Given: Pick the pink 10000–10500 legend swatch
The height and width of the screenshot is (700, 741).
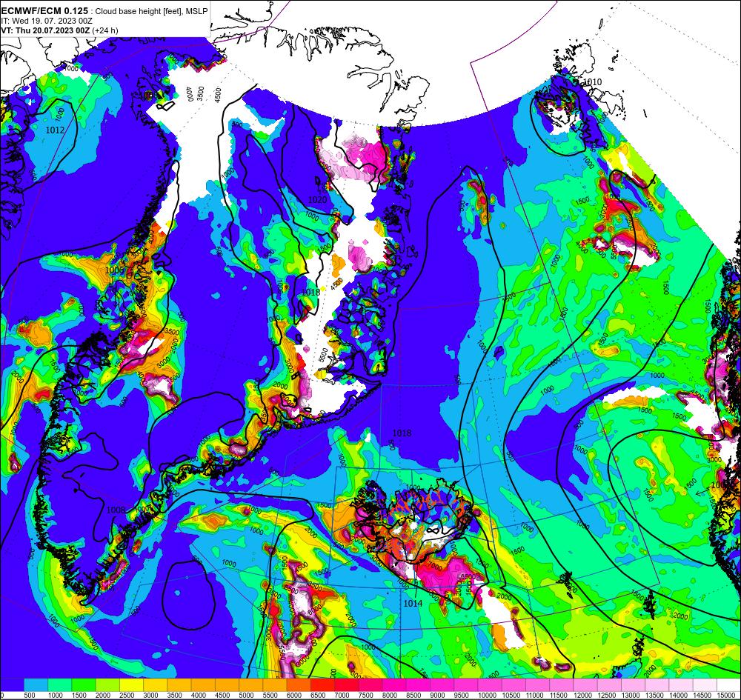Looking at the screenshot, I should click(x=490, y=684).
